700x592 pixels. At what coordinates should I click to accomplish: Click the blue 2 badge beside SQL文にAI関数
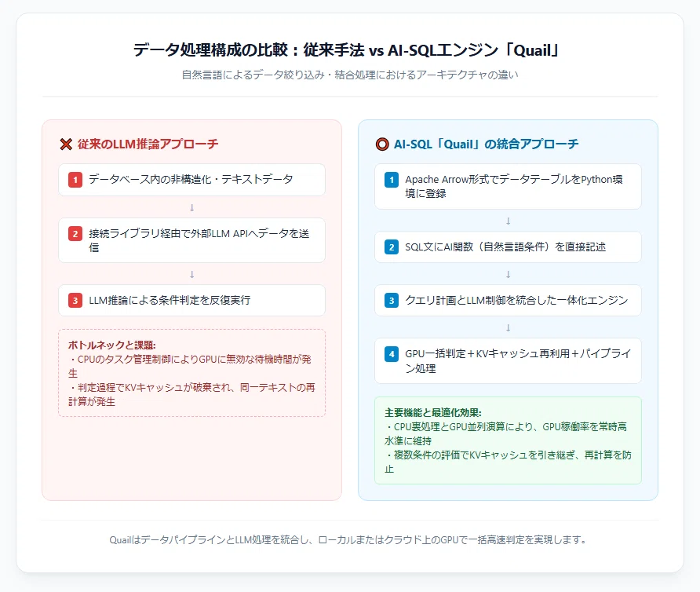click(392, 247)
